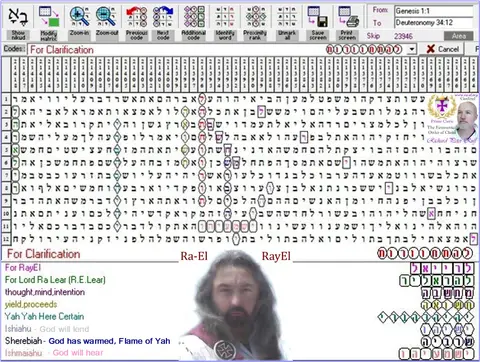Screen dimensions: 480x362
Task: Select 'Sherebiah - God has warmed' entry
Action: tap(87, 341)
